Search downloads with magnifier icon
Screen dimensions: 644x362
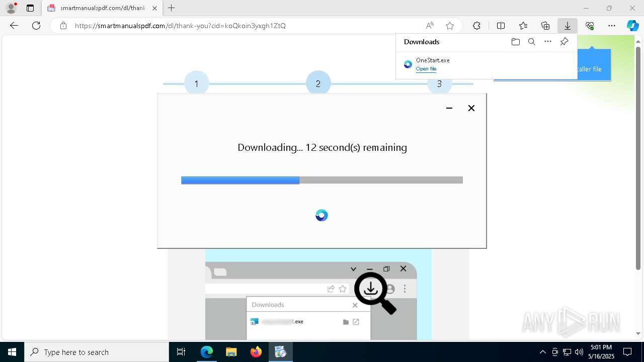point(531,42)
